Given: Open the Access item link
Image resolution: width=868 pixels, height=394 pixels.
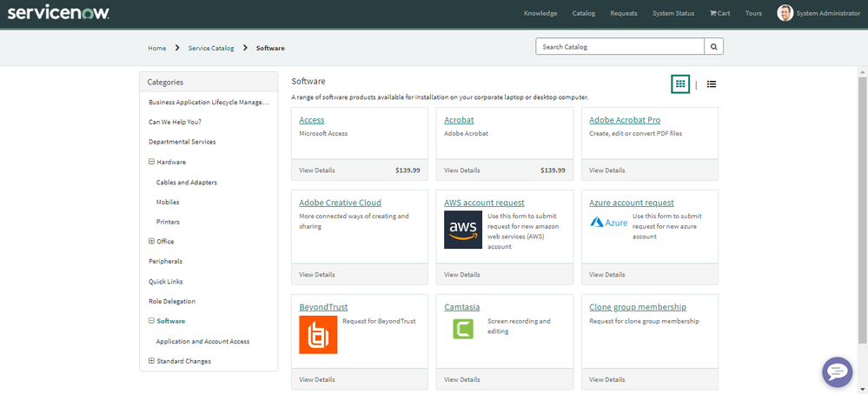Looking at the screenshot, I should tap(312, 120).
